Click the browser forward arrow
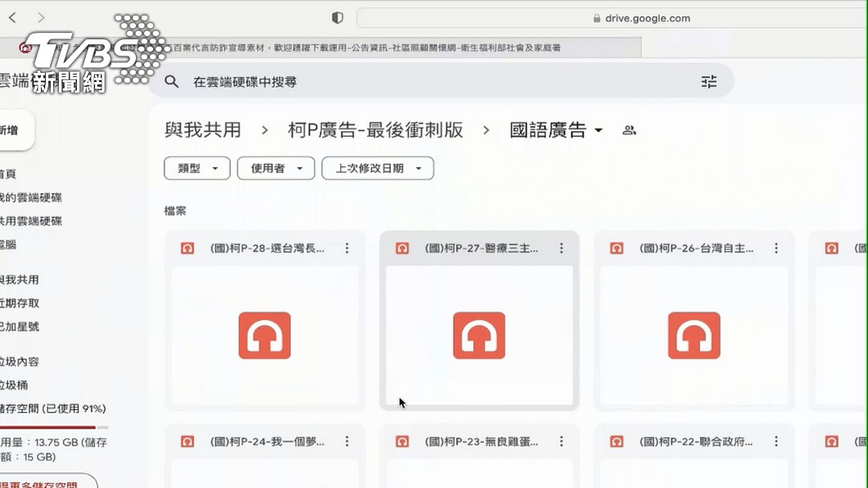 (x=41, y=18)
